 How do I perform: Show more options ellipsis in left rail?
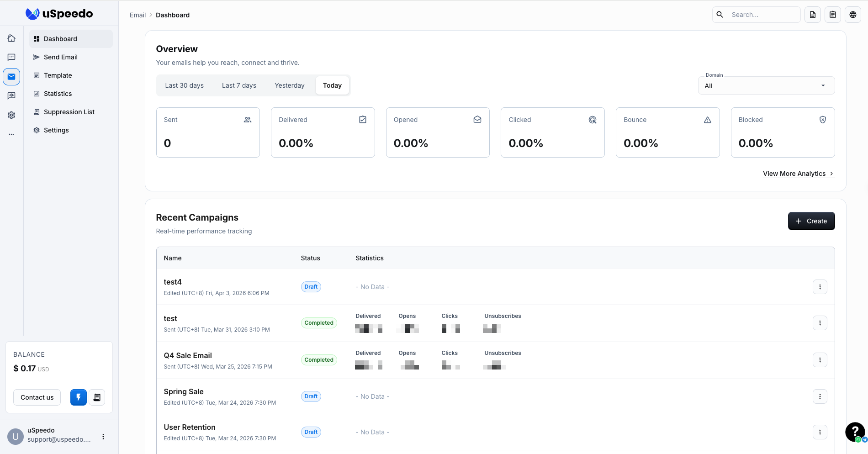11,134
